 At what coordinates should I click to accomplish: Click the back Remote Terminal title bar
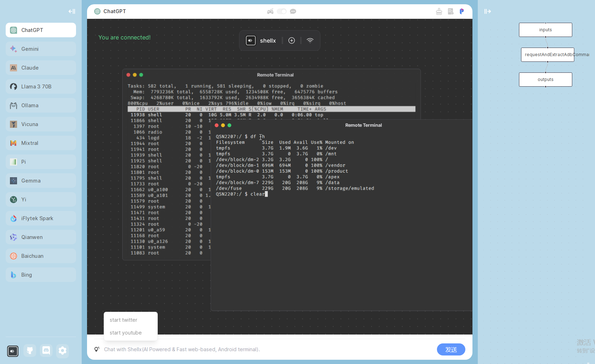pyautogui.click(x=272, y=75)
